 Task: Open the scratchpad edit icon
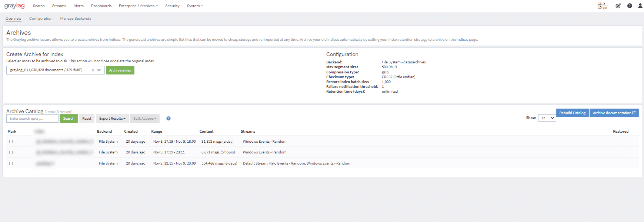click(618, 6)
